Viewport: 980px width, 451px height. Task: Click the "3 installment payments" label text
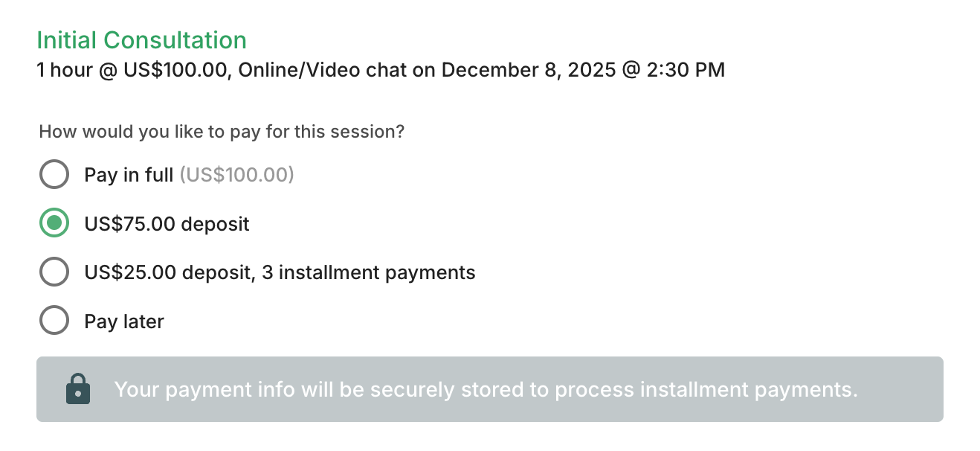pyautogui.click(x=369, y=272)
